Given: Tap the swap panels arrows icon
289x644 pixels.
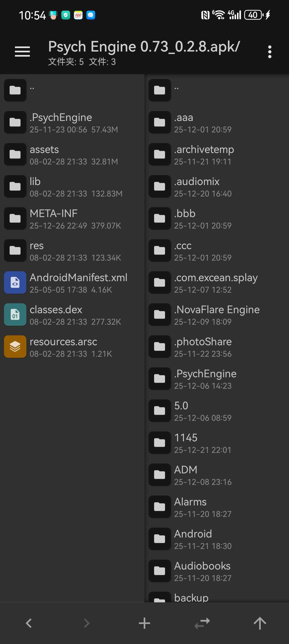Looking at the screenshot, I should click(202, 623).
